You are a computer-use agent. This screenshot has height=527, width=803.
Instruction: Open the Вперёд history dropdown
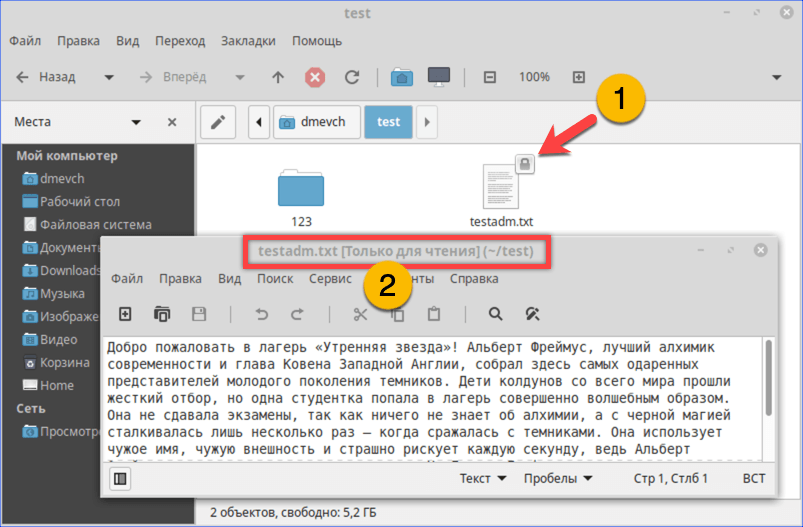[240, 78]
